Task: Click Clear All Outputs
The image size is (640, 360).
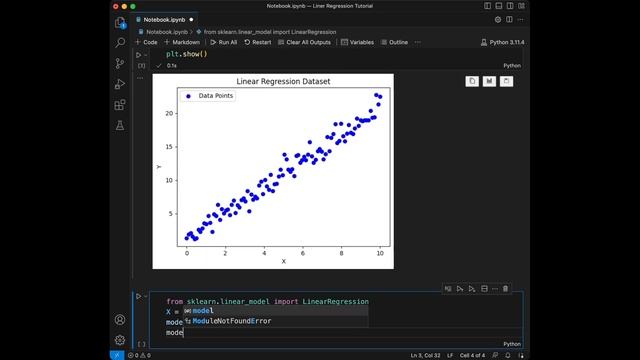Action: click(x=304, y=42)
